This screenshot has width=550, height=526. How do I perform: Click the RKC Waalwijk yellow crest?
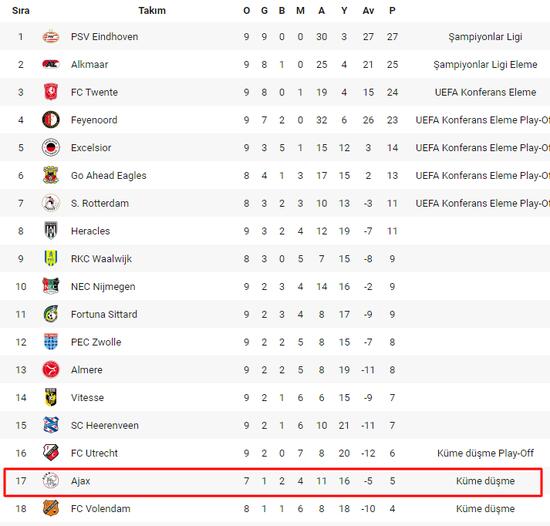[51, 258]
